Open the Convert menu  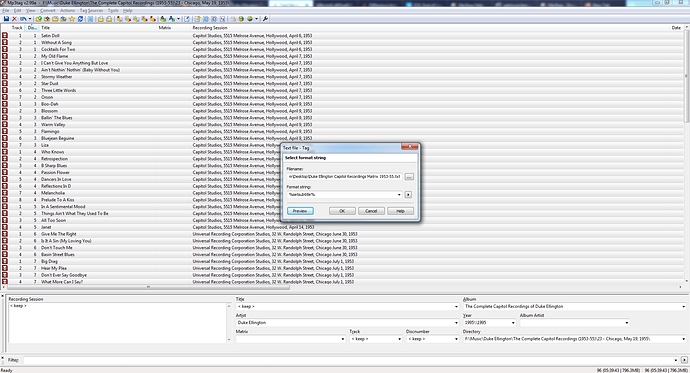(x=48, y=11)
